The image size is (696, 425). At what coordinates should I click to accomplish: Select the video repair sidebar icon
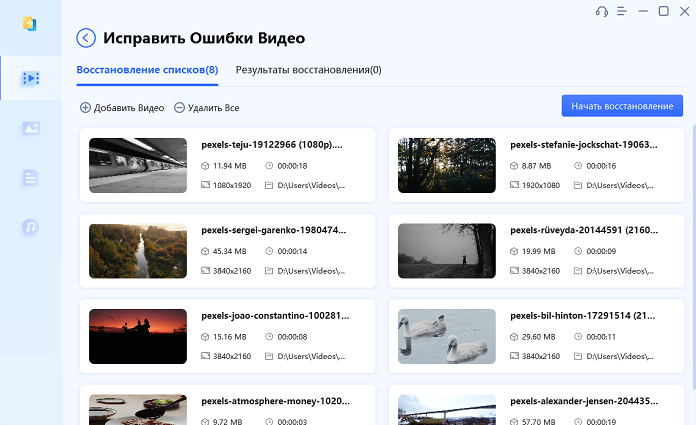[31, 79]
